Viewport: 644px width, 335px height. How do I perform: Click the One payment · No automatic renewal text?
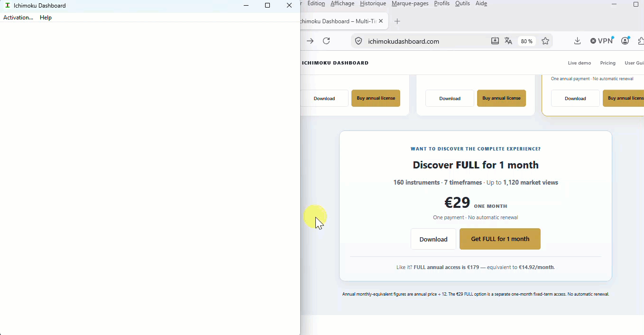(476, 217)
